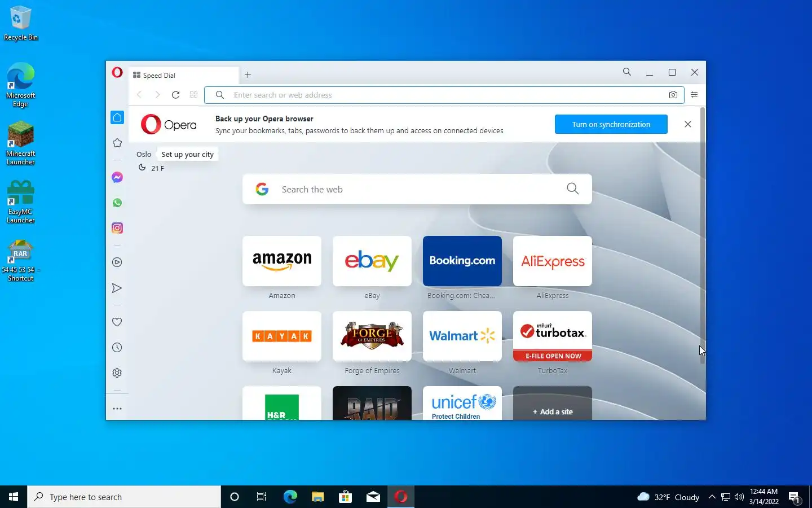Open File Explorer from the taskbar

317,497
